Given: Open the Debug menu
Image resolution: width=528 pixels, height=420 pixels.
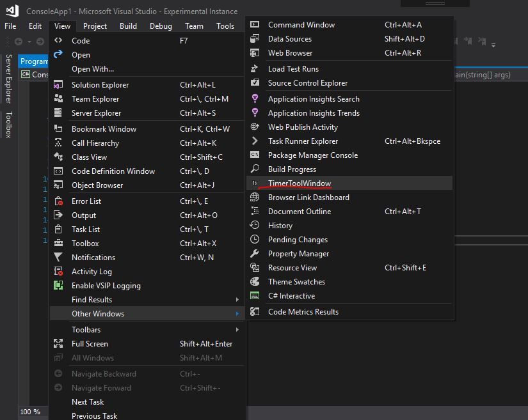Looking at the screenshot, I should click(161, 26).
